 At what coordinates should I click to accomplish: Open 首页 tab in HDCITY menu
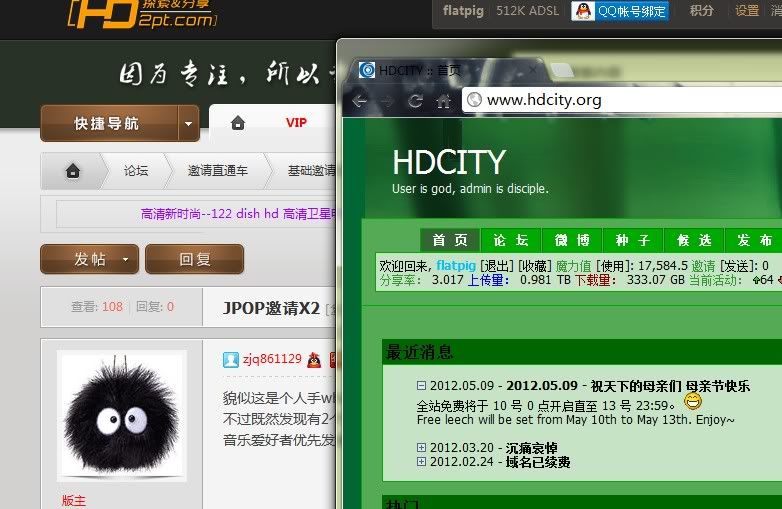tap(450, 240)
